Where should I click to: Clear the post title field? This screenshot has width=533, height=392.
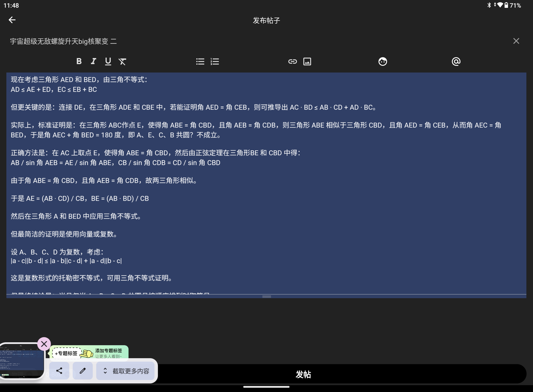[516, 41]
